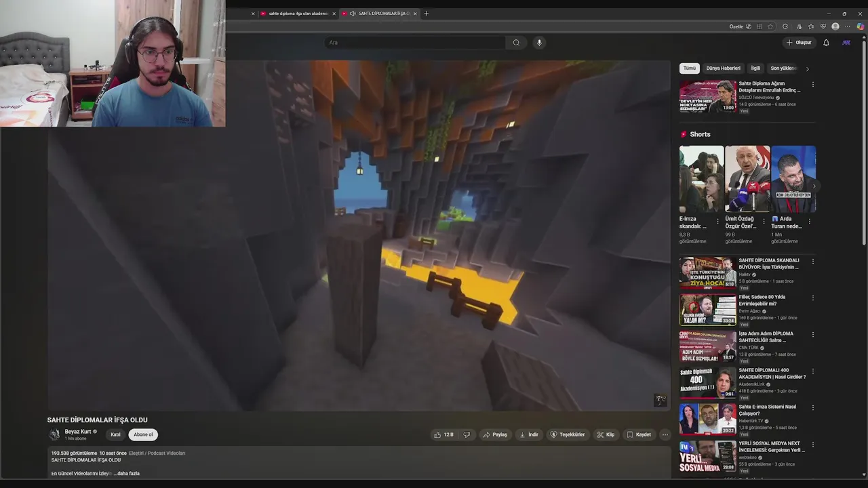Open options for Filler, Sadece 80 Yılda video

[x=813, y=298]
